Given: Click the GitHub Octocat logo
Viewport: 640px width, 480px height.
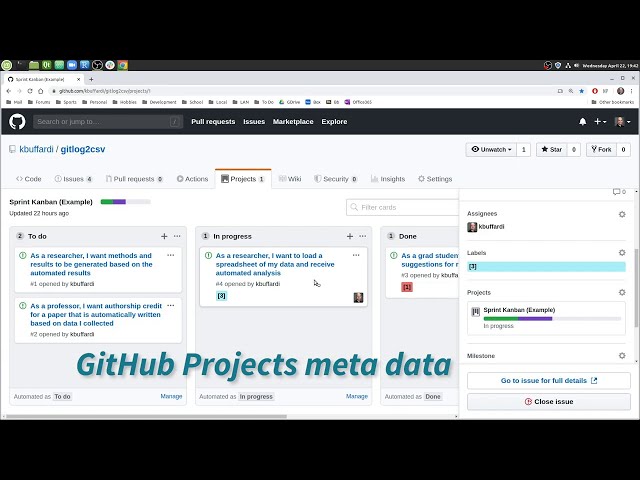Looking at the screenshot, I should (17, 122).
